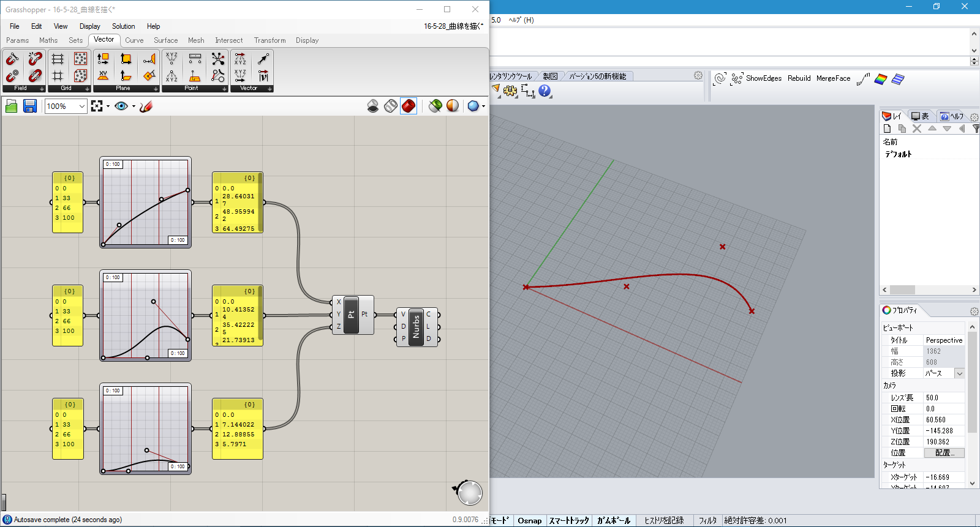The height and width of the screenshot is (527, 980).
Task: Toggle no preview mode in Grasshopper
Action: pos(373,106)
